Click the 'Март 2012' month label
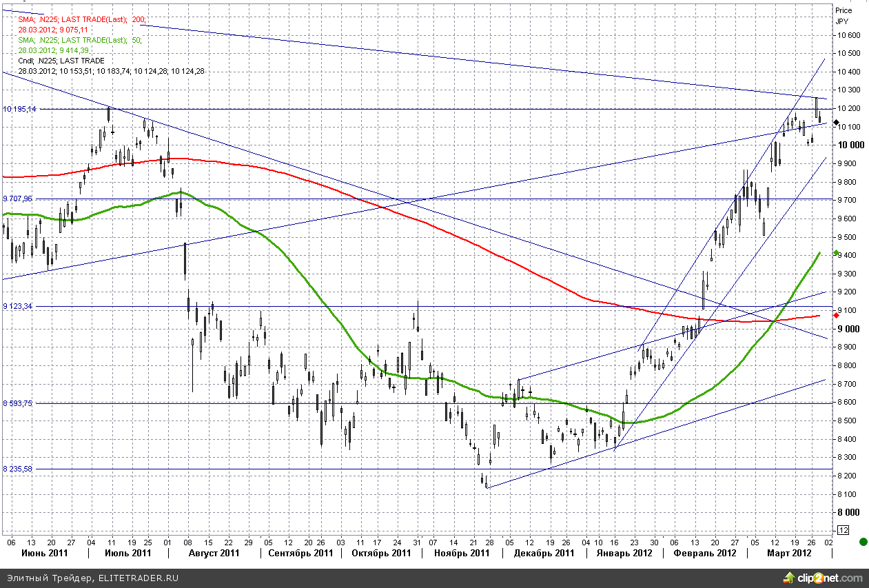 [x=790, y=553]
